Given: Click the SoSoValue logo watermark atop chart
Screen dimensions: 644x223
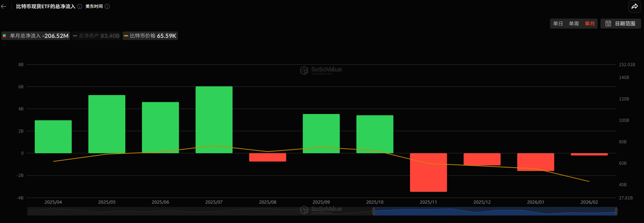Looking at the screenshot, I should pos(321,70).
